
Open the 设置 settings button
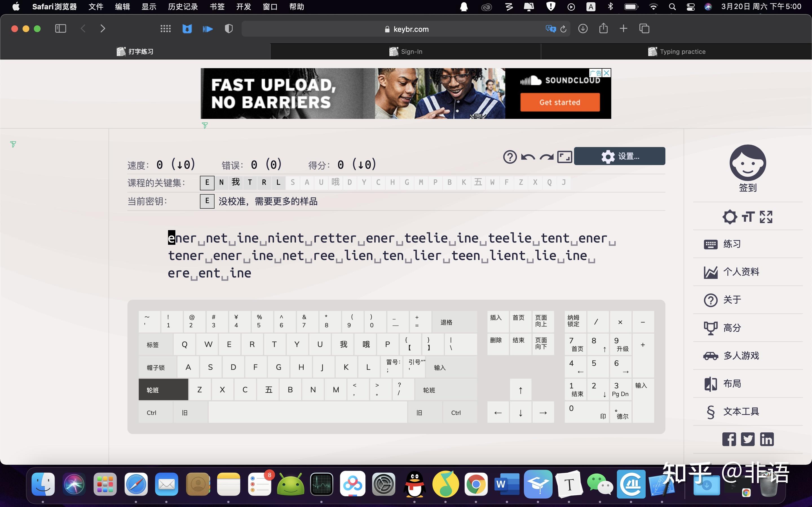[619, 156]
